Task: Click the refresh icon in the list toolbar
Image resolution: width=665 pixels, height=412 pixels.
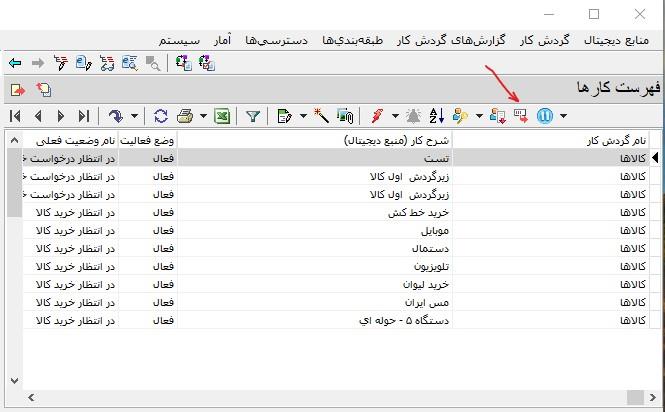Action: [161, 116]
